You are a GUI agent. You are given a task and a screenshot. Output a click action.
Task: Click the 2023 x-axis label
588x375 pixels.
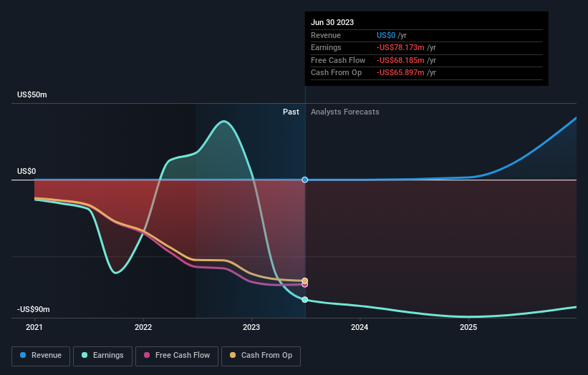(251, 328)
